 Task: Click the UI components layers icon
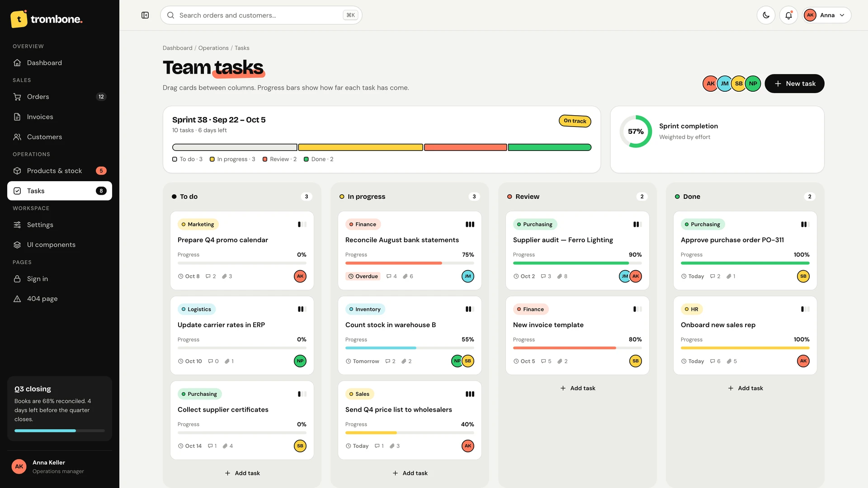(x=17, y=245)
